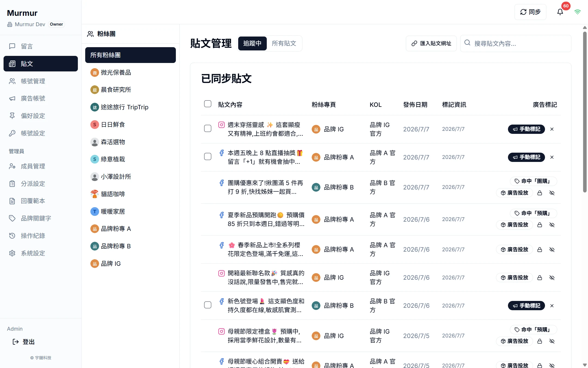
Task: Check the 新色號登場 post checkbox
Action: tap(208, 305)
